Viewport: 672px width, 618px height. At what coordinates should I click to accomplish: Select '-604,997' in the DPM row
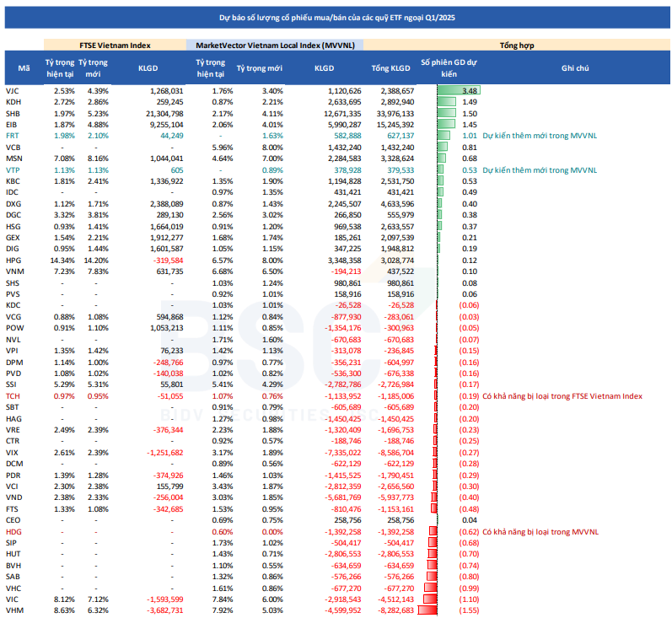(x=398, y=363)
